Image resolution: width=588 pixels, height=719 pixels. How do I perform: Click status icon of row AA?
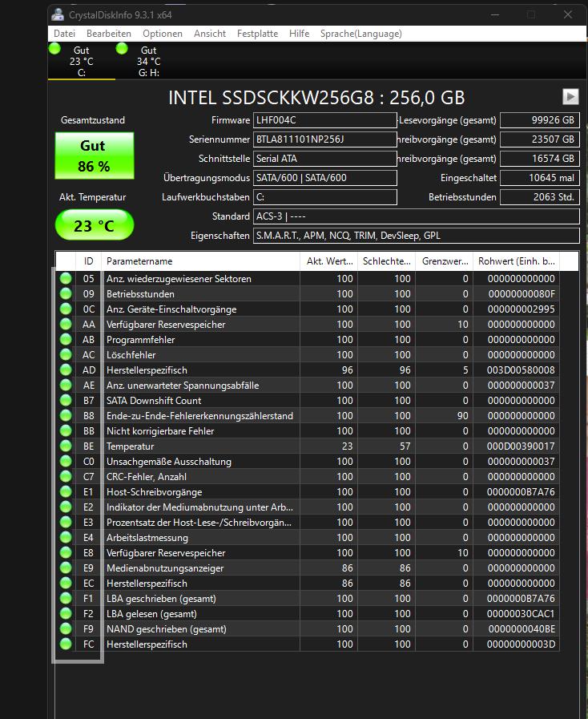point(66,324)
